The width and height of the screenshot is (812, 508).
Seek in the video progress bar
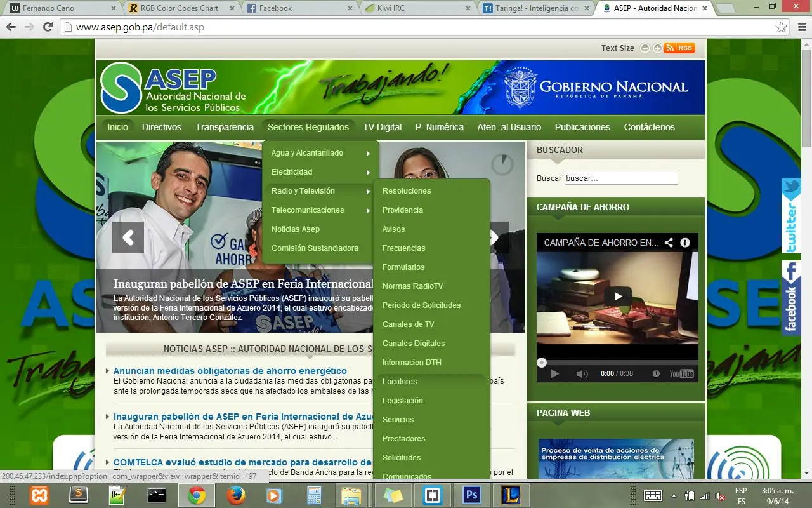click(618, 363)
